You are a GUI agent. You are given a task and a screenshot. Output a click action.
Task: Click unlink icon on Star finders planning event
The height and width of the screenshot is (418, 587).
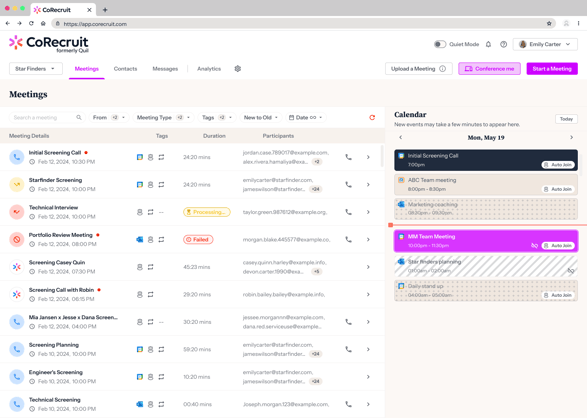click(x=571, y=270)
